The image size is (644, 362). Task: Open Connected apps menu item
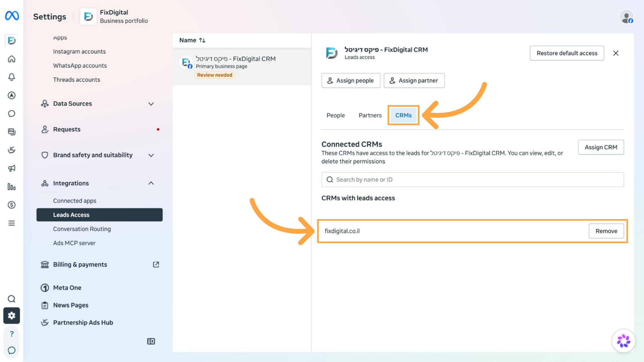(x=75, y=201)
